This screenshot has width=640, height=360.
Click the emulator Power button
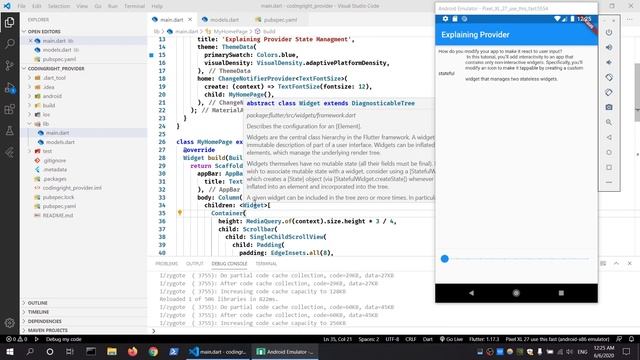coord(609,32)
